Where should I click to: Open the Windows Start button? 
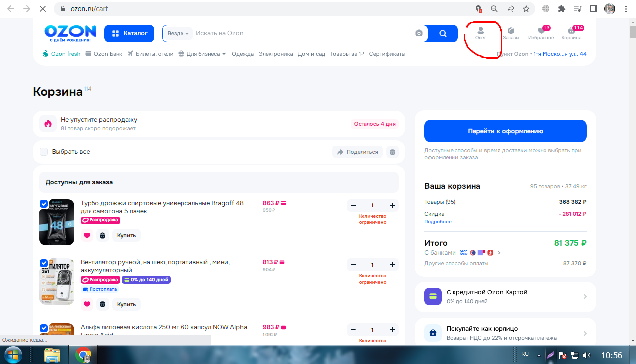tap(14, 355)
